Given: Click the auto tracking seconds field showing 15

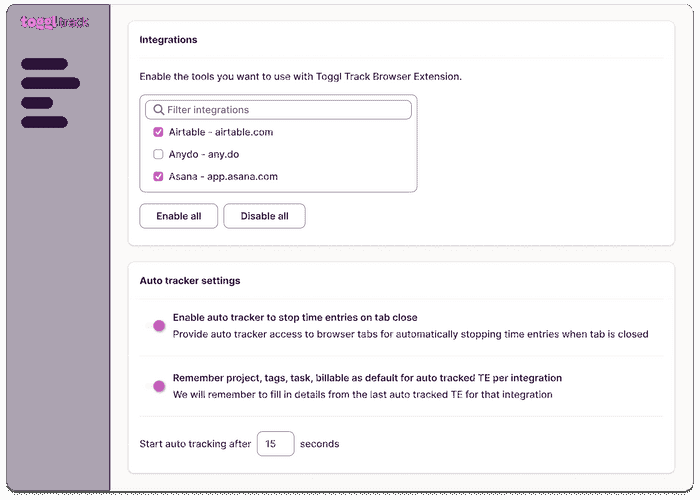Looking at the screenshot, I should 275,444.
